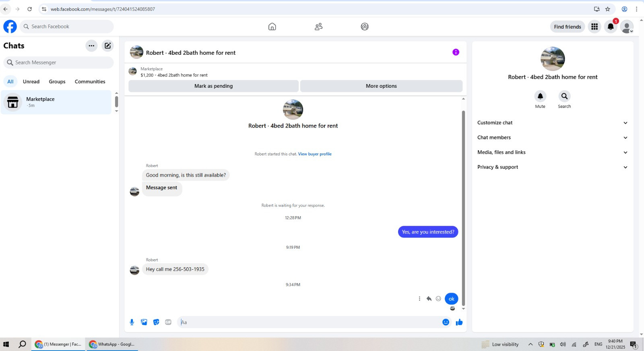
Task: Open browser profile icon
Action: [624, 9]
